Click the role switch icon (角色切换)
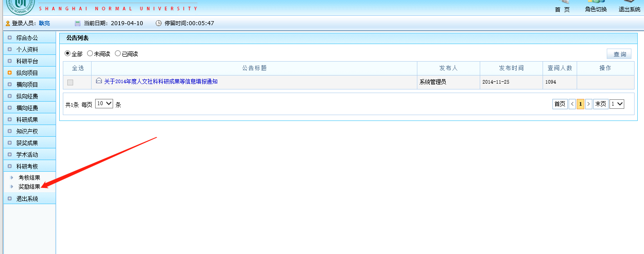Viewport: 644px width, 254px height. (x=596, y=3)
